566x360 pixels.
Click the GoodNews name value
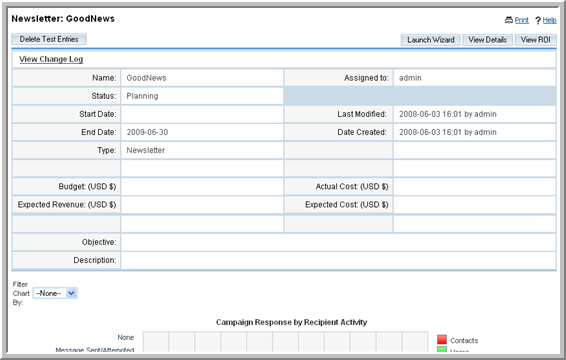pyautogui.click(x=146, y=78)
